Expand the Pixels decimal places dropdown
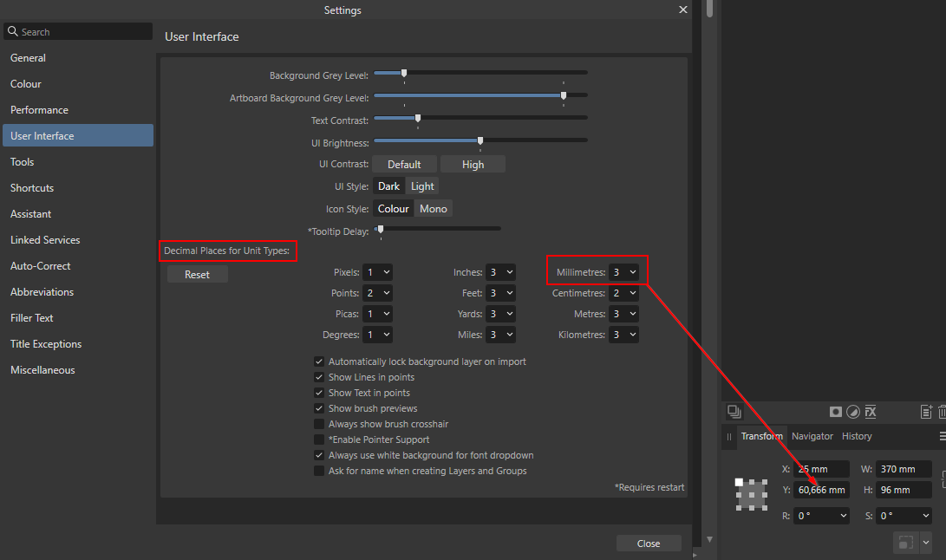Viewport: 946px width, 560px height. point(377,272)
